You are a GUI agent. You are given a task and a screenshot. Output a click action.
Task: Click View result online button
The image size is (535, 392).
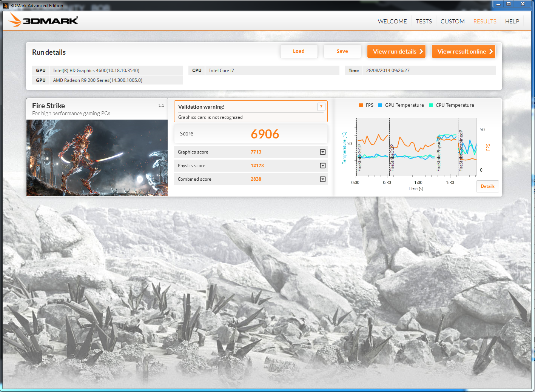tap(464, 51)
